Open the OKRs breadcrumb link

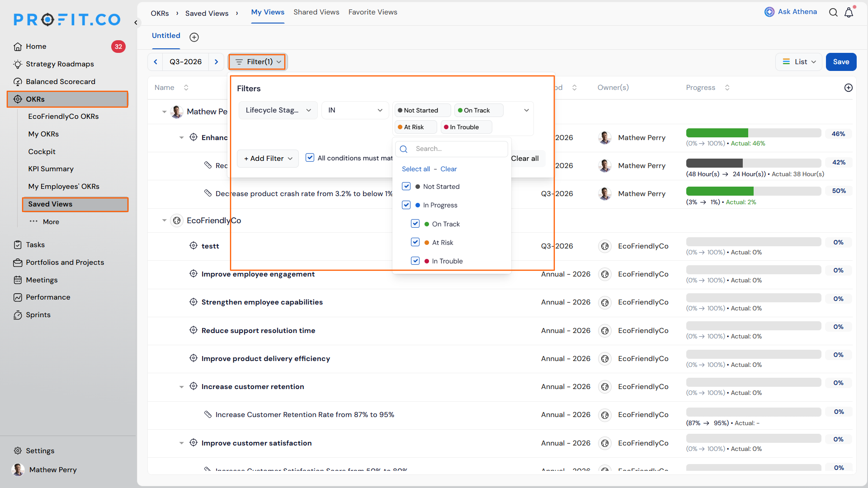coord(160,14)
